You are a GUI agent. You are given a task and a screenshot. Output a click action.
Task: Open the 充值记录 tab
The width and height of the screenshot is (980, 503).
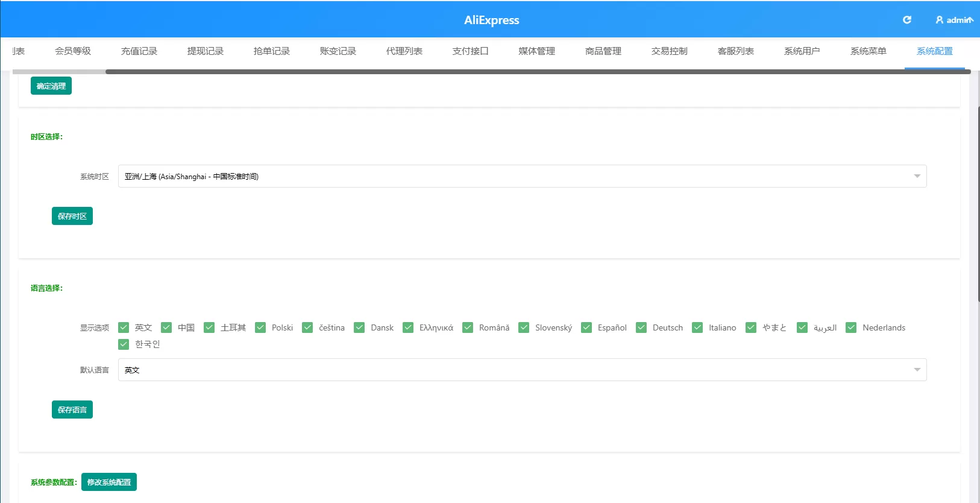coord(139,51)
